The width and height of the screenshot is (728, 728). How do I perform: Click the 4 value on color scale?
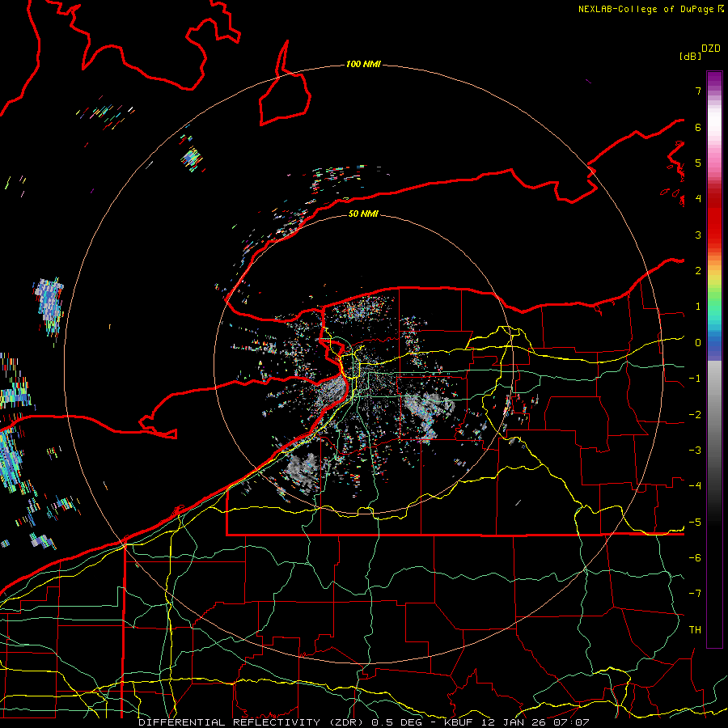(x=698, y=199)
